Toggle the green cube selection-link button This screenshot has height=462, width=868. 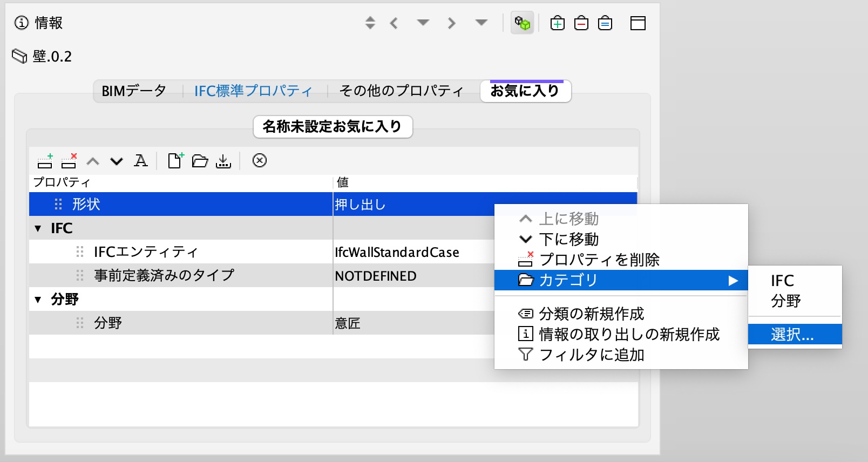tap(522, 23)
